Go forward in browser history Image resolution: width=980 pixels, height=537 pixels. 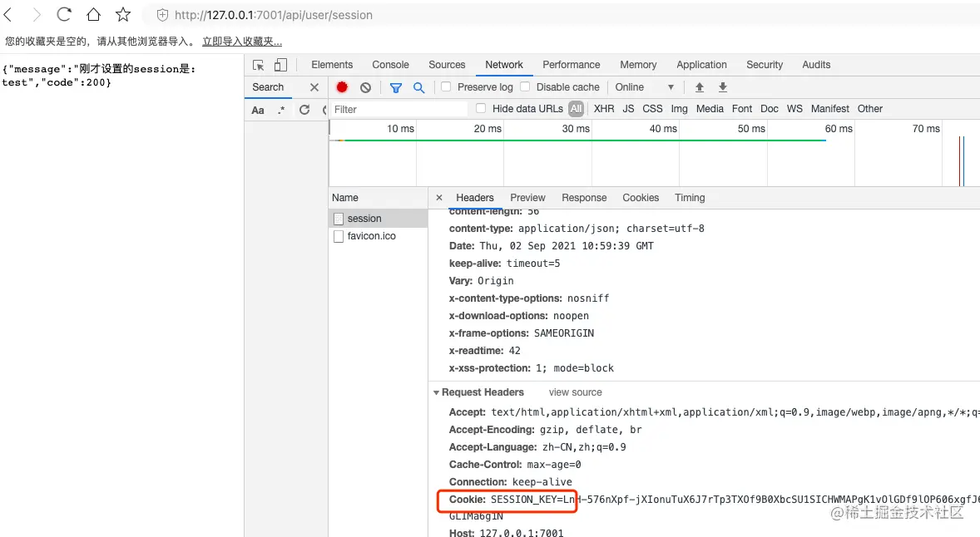[x=37, y=14]
